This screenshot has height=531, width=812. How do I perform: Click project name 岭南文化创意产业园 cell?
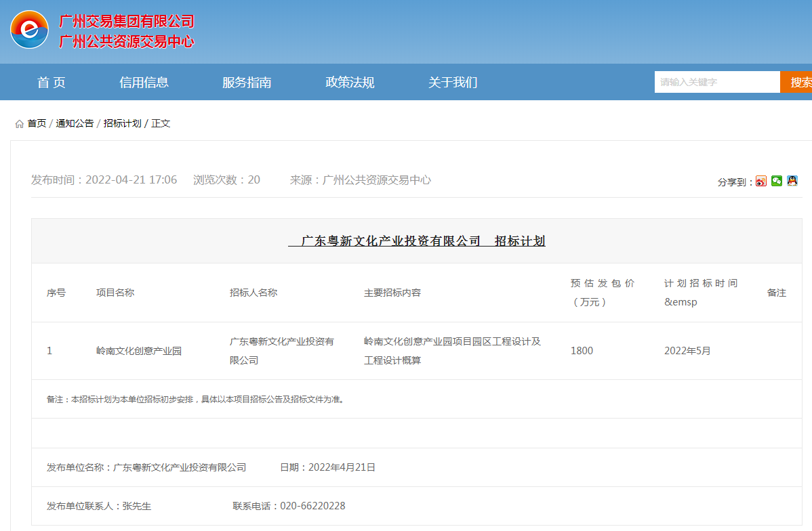139,351
